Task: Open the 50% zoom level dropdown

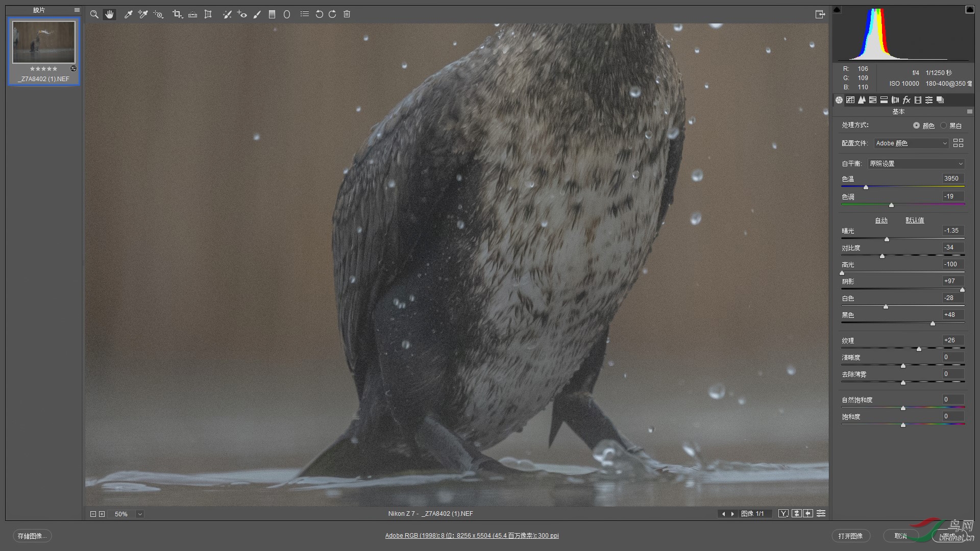Action: point(140,514)
